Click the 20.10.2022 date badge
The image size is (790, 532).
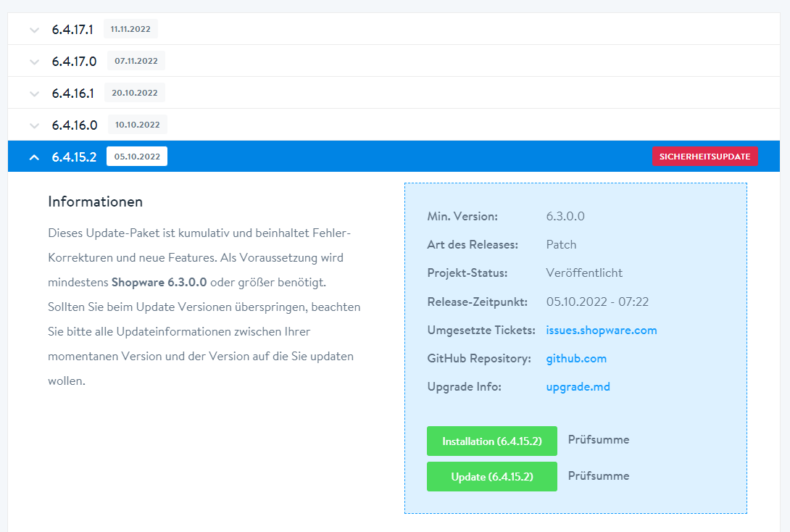135,93
